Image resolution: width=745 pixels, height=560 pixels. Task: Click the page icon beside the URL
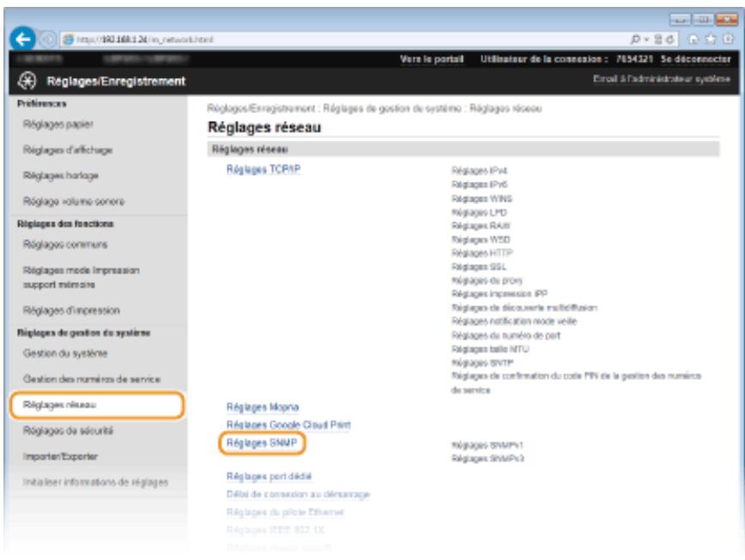click(69, 39)
